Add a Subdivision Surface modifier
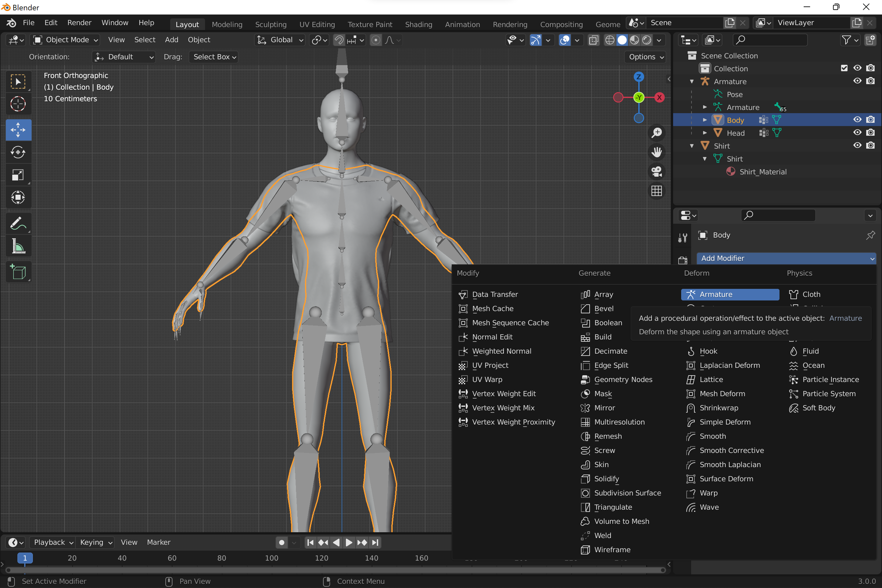Viewport: 882px width, 588px height. coord(627,493)
